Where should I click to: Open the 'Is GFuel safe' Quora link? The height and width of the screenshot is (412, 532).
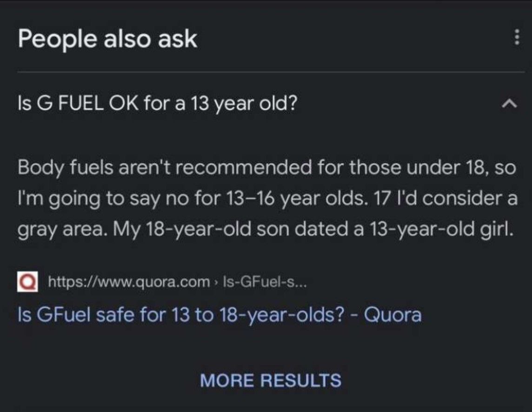219,315
